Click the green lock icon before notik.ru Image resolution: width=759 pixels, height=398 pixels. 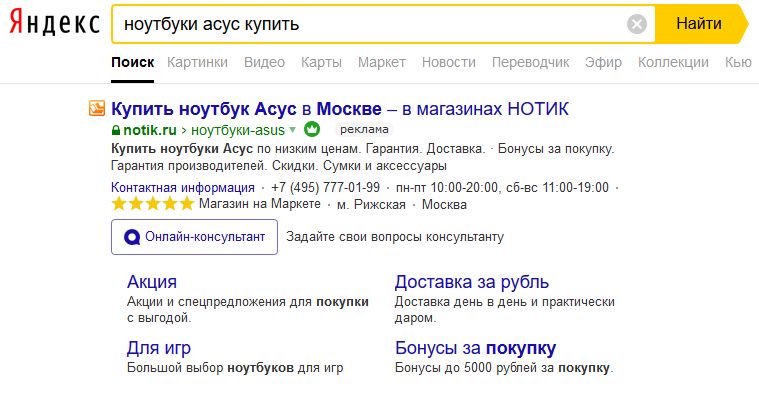116,130
